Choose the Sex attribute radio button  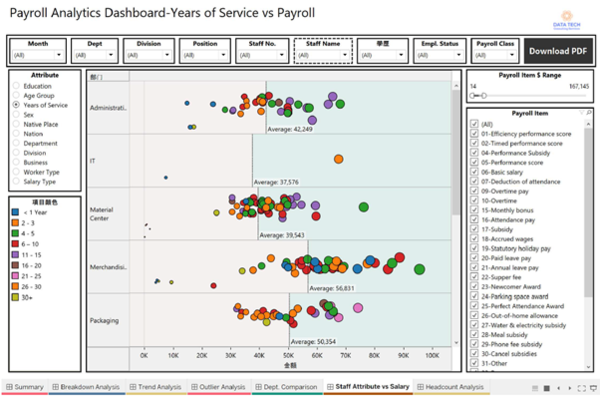tap(16, 114)
